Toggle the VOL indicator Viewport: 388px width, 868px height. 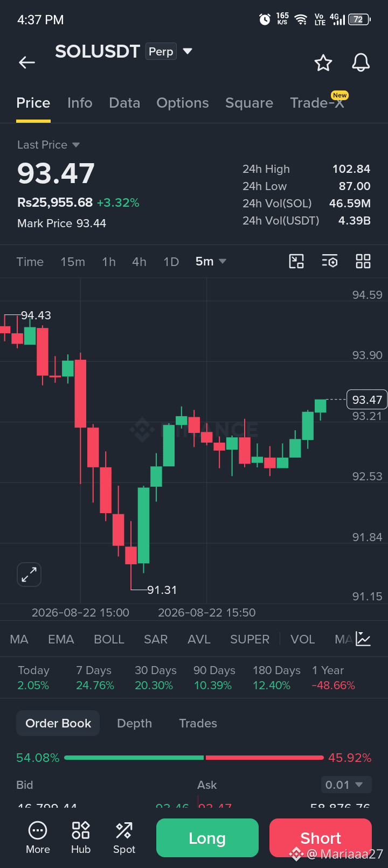click(x=302, y=639)
